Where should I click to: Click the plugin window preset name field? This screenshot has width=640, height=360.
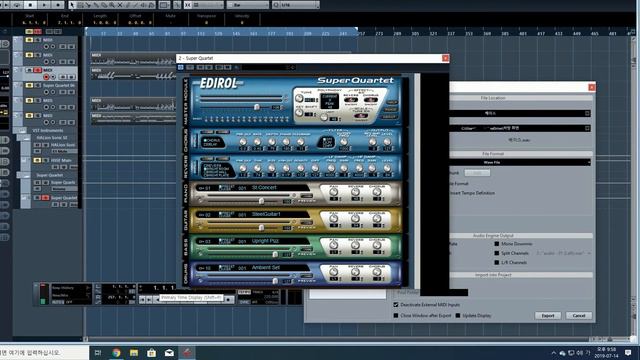click(x=268, y=67)
